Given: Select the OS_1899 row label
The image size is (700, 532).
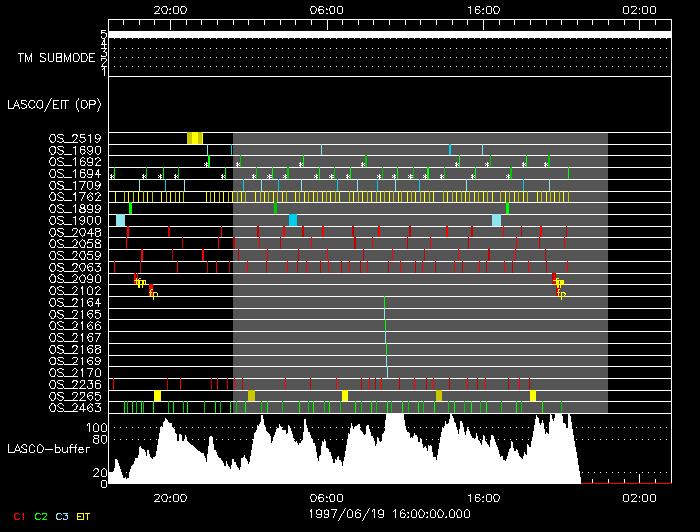Looking at the screenshot, I should tap(75, 209).
